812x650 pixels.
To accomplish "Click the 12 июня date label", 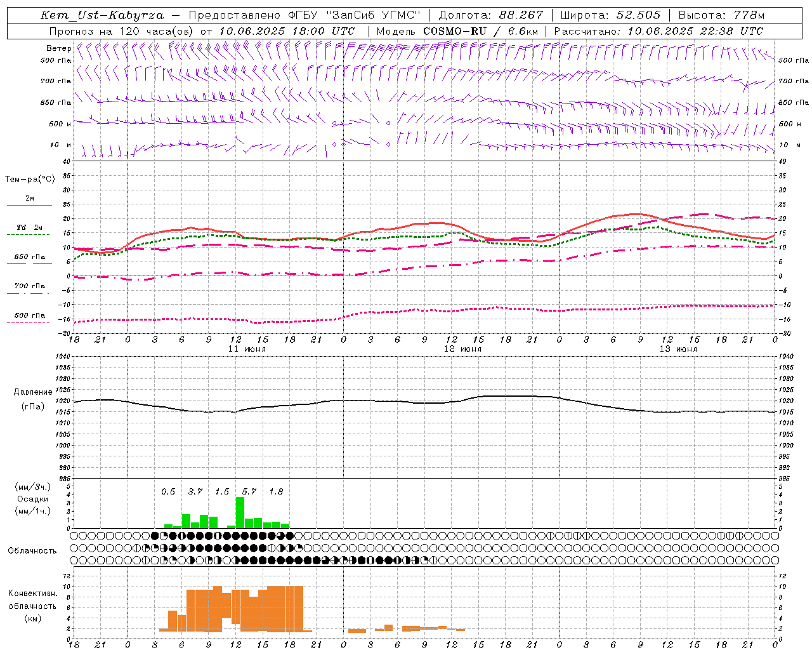I will tap(462, 349).
